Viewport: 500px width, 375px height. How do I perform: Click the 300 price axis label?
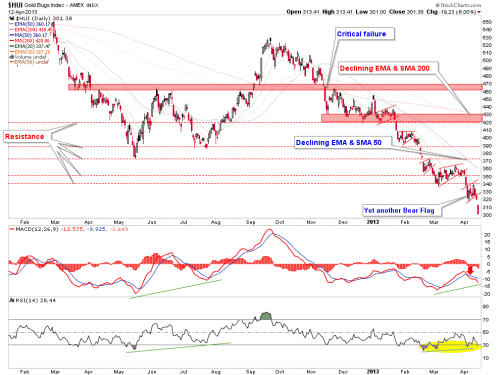coord(487,215)
